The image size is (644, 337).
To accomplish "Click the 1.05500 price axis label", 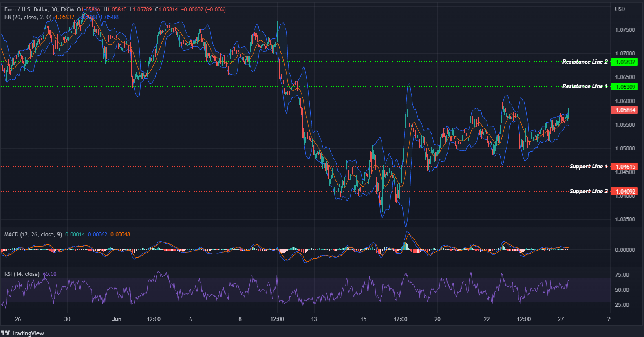I will pos(625,125).
